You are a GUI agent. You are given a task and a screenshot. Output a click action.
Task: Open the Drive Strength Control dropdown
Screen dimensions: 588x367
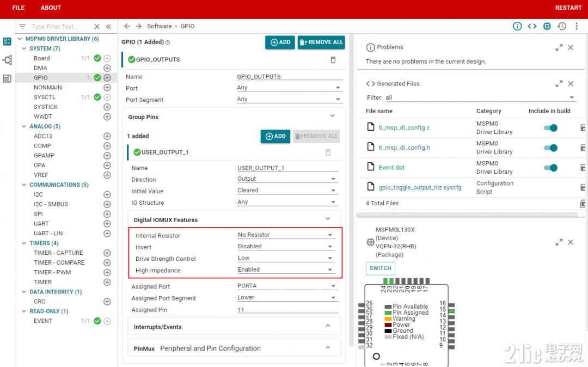(286, 258)
